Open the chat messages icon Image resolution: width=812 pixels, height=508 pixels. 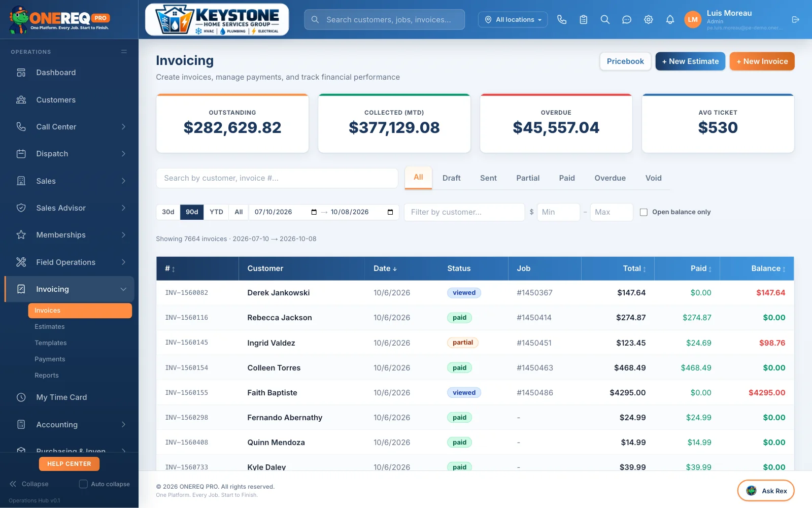(627, 19)
